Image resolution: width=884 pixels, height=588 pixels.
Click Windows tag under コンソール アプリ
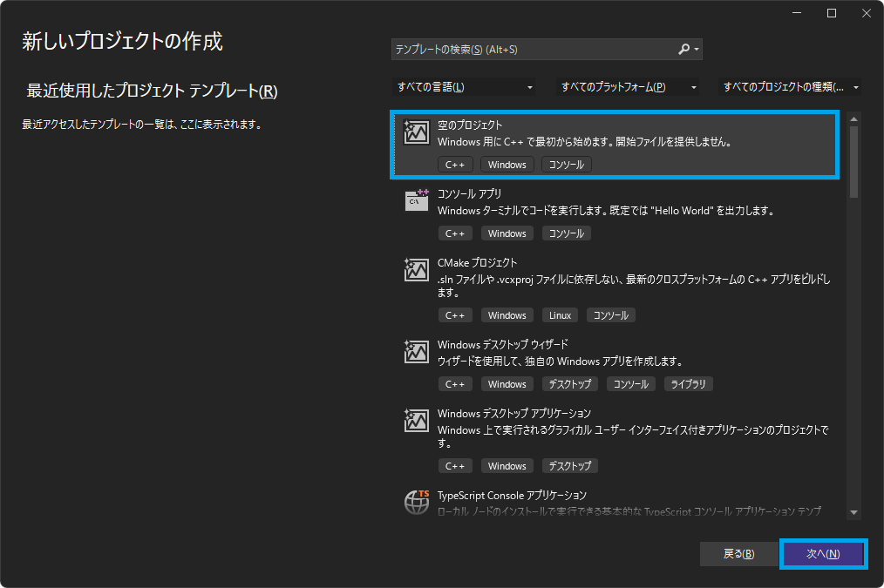507,233
